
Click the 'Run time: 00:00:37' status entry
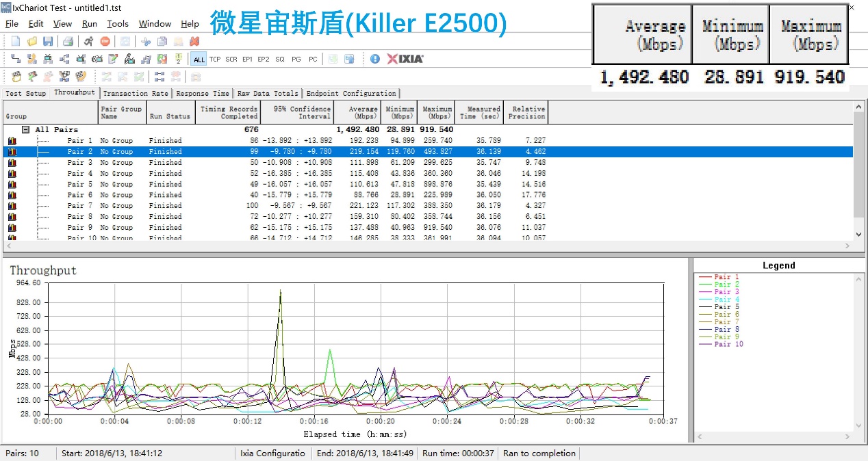pos(458,453)
